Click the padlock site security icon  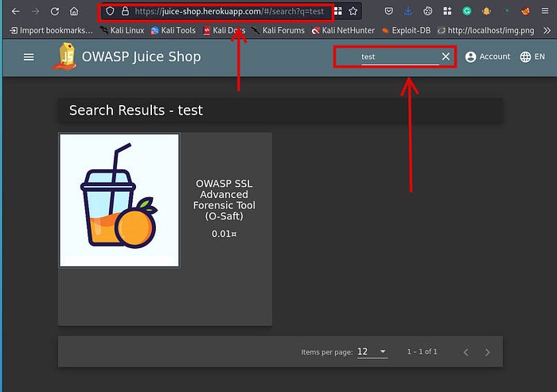(x=125, y=11)
